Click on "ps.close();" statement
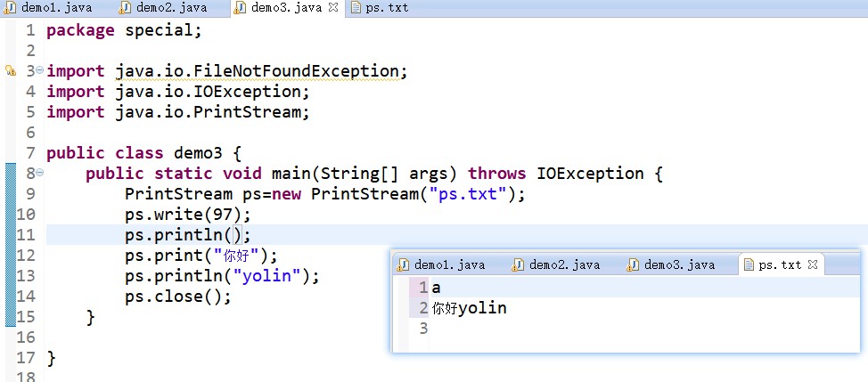The width and height of the screenshot is (868, 382). click(177, 297)
